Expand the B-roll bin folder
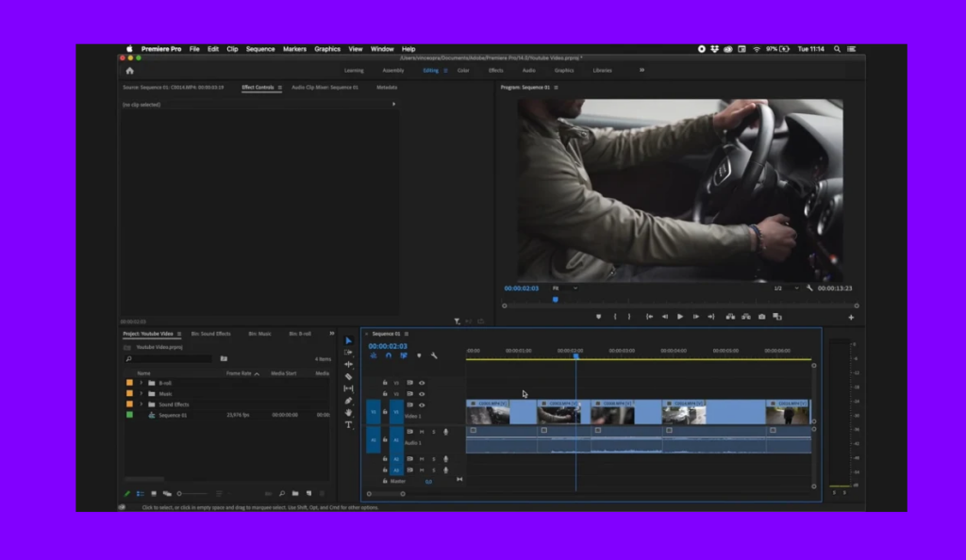The width and height of the screenshot is (966, 560). point(141,383)
